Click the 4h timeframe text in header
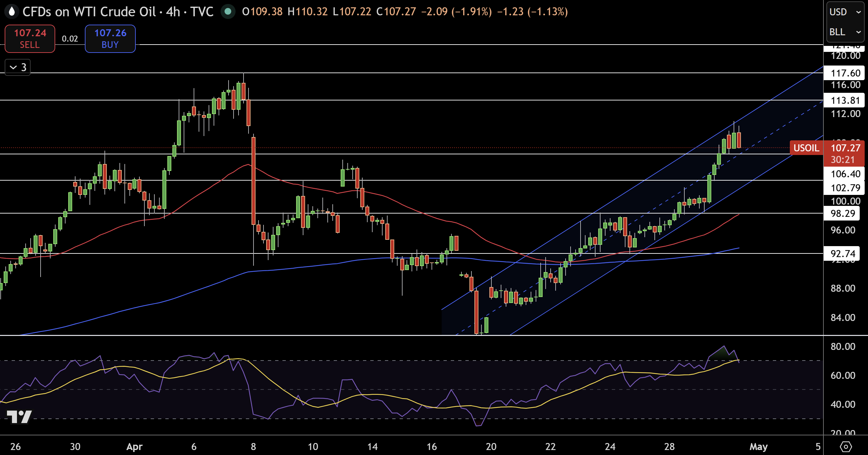Image resolution: width=868 pixels, height=455 pixels. click(x=173, y=12)
